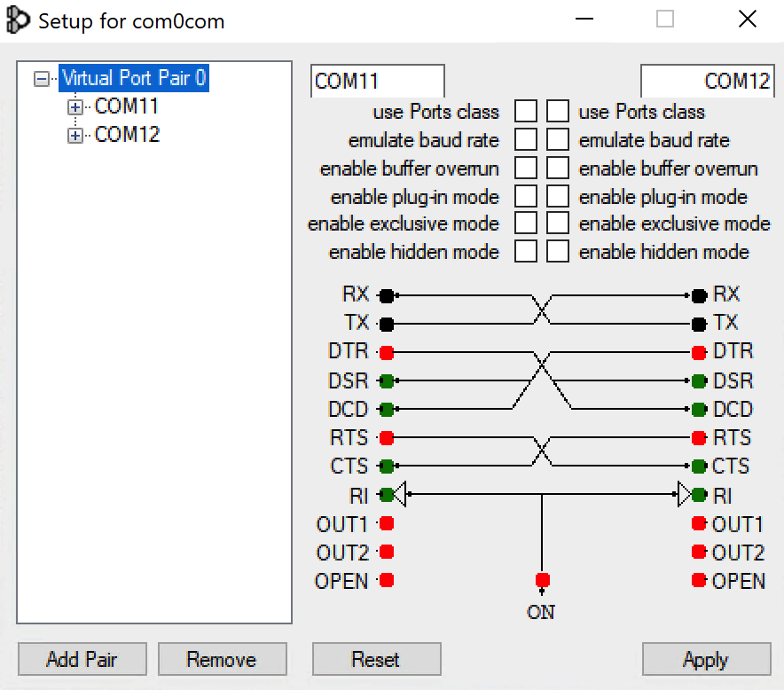The image size is (784, 690).
Task: Click the Add Pair button
Action: pos(82,659)
